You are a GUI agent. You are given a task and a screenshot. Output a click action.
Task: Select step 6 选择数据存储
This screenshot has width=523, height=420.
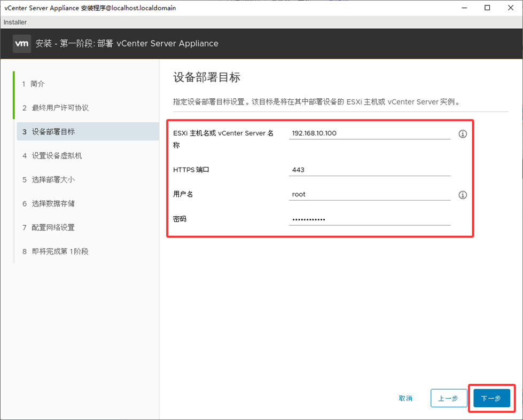[53, 203]
